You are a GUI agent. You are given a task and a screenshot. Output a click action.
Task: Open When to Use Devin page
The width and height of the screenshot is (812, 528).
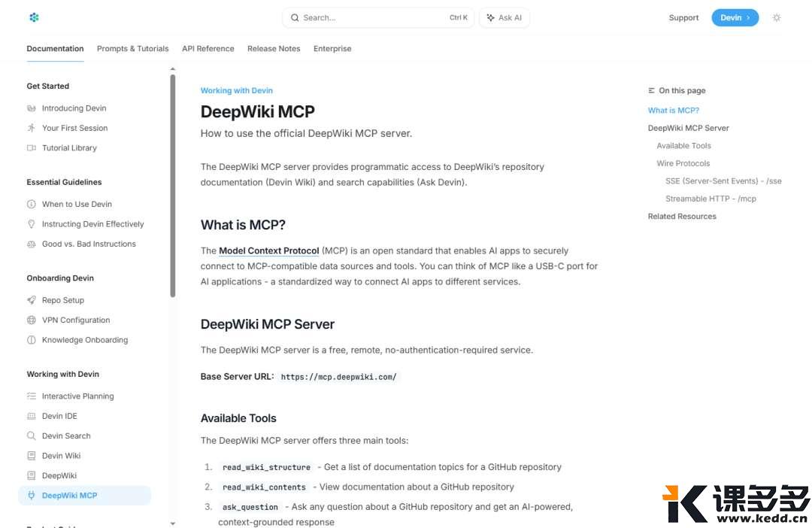coord(77,204)
